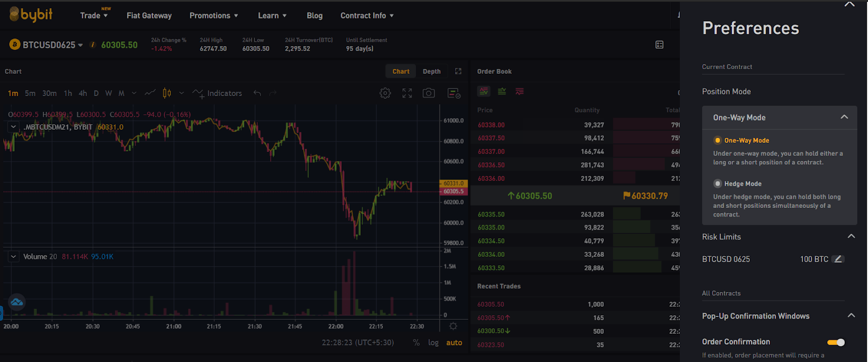Toggle the Order Confirmation switch

[x=836, y=342]
